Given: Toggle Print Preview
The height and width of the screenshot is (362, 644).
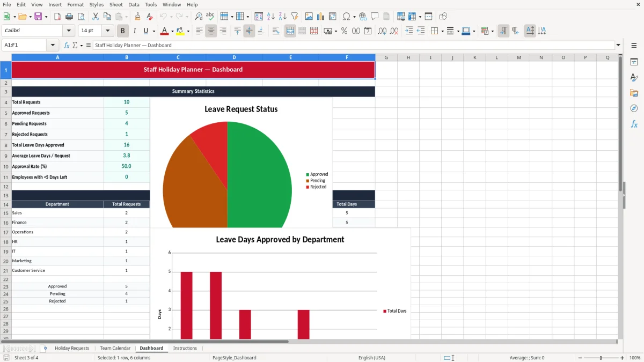Looking at the screenshot, I should [81, 17].
